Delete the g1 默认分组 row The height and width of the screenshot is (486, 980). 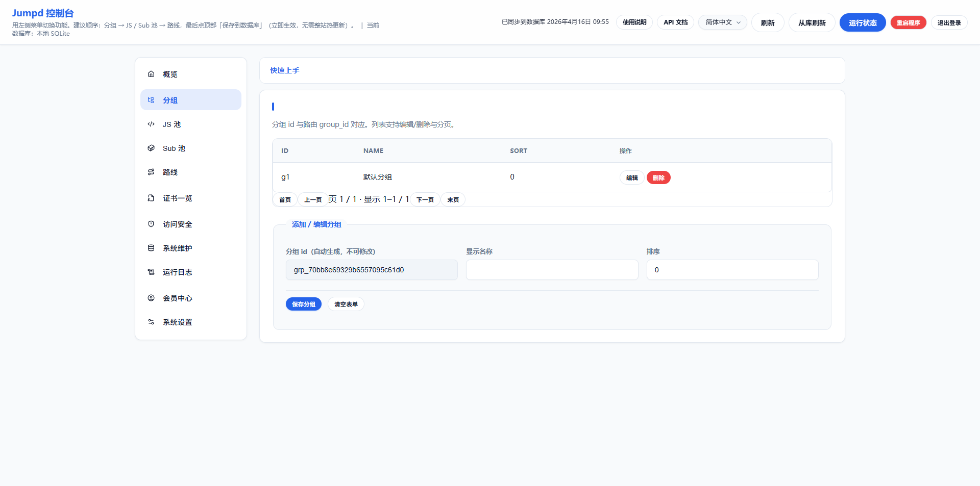click(658, 177)
